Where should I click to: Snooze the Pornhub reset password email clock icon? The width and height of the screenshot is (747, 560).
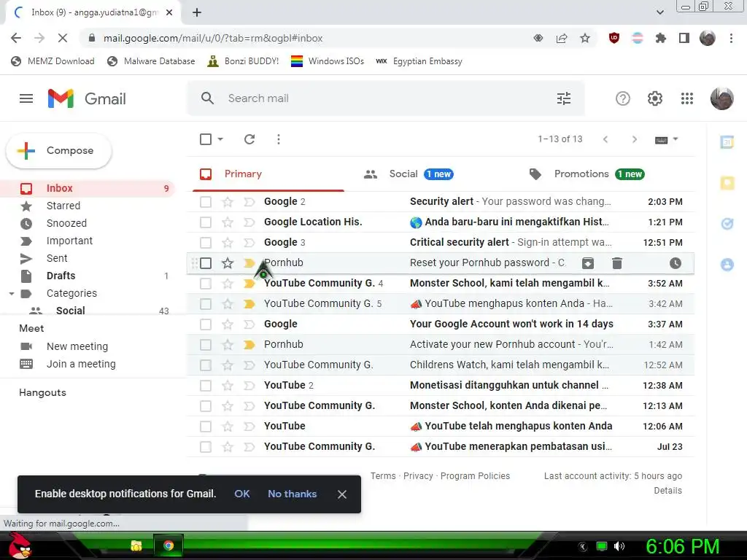675,262
